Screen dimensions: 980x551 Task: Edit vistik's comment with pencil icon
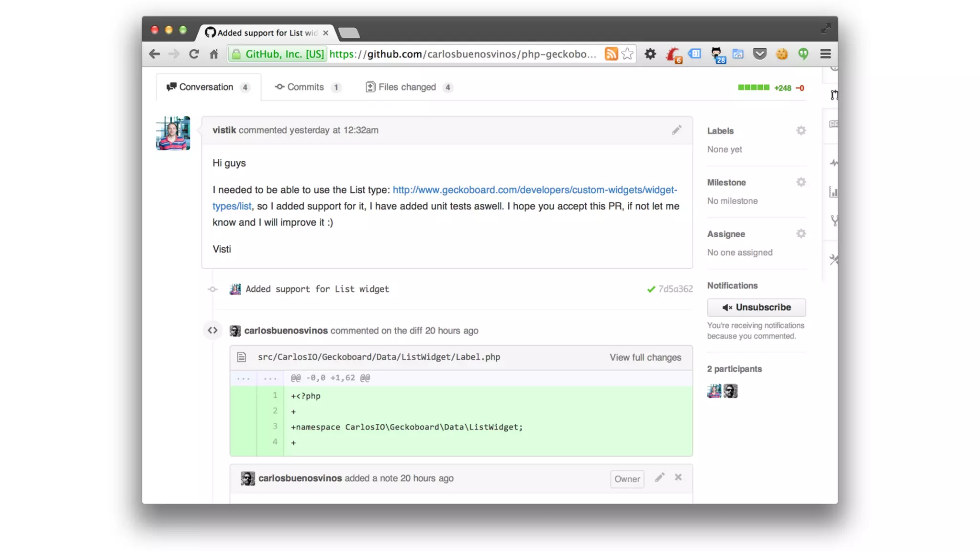[676, 130]
